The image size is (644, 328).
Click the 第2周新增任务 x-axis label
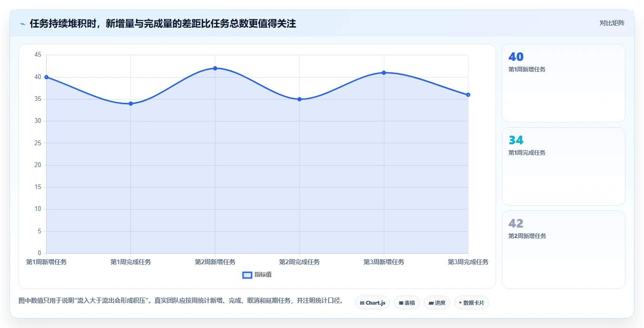pos(215,262)
